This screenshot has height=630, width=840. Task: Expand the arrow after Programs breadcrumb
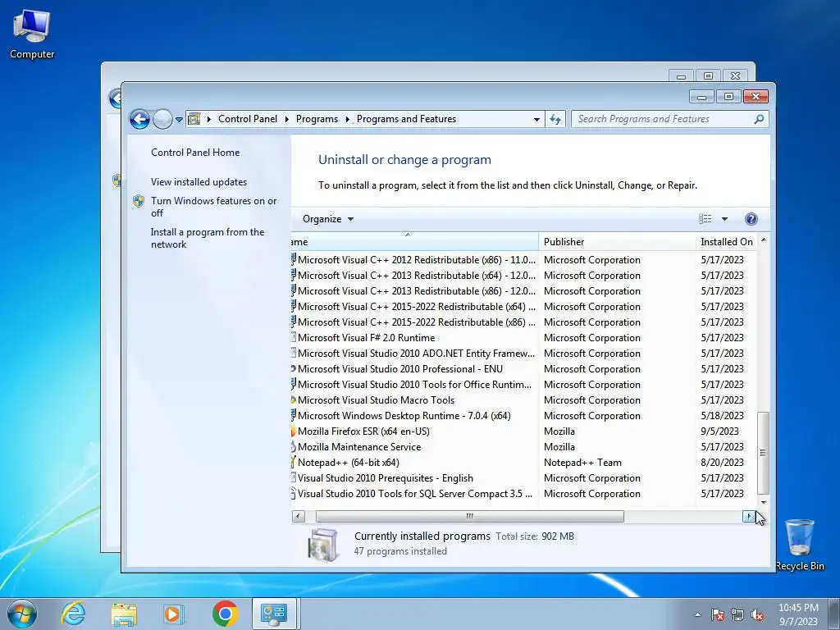click(347, 119)
